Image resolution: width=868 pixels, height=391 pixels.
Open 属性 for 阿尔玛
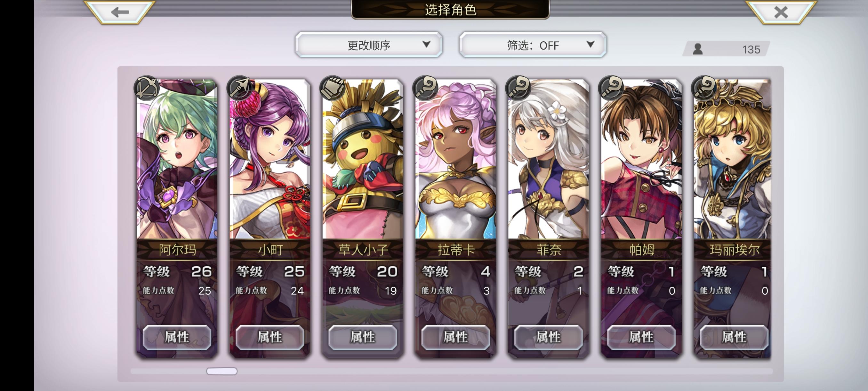177,337
